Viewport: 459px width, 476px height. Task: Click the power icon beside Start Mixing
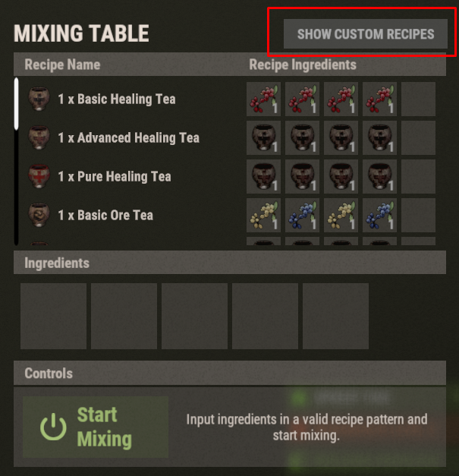53,427
